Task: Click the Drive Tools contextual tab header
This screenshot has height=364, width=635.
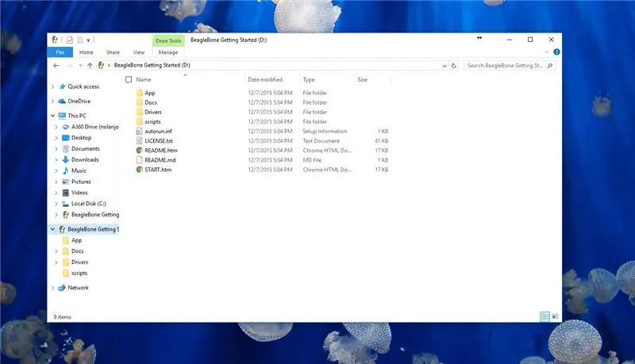Action: 168,41
